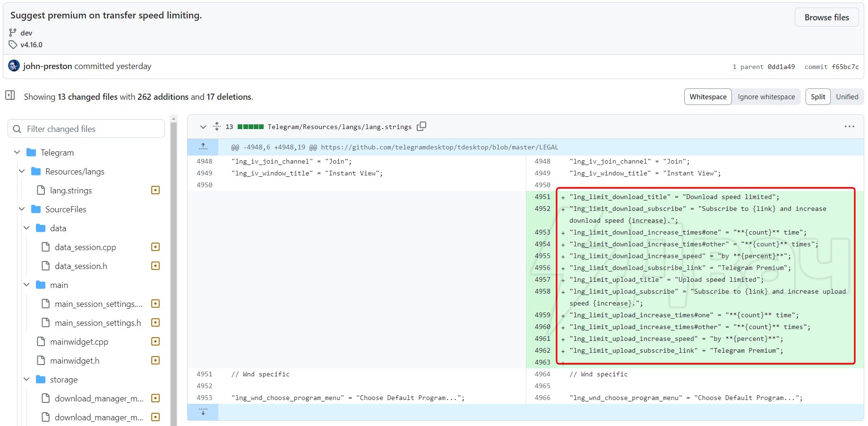This screenshot has height=426, width=868.
Task: Copy the lang.strings file path
Action: pyautogui.click(x=421, y=126)
